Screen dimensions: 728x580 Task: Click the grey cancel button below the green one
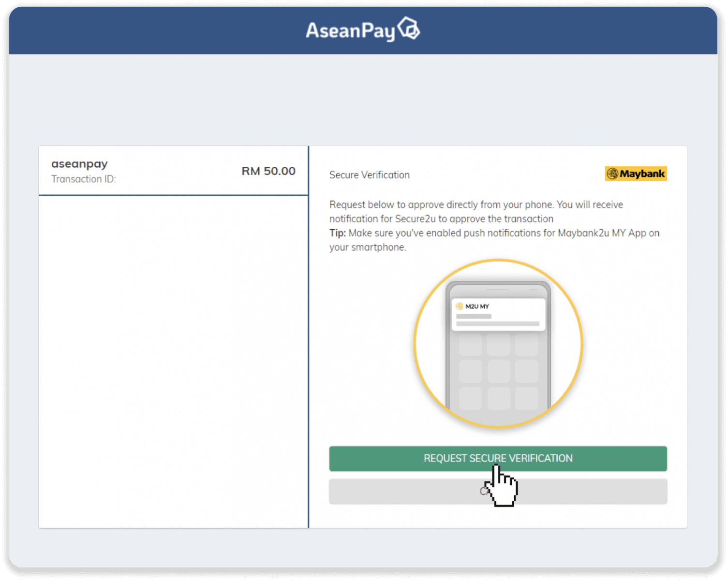coord(580,492)
